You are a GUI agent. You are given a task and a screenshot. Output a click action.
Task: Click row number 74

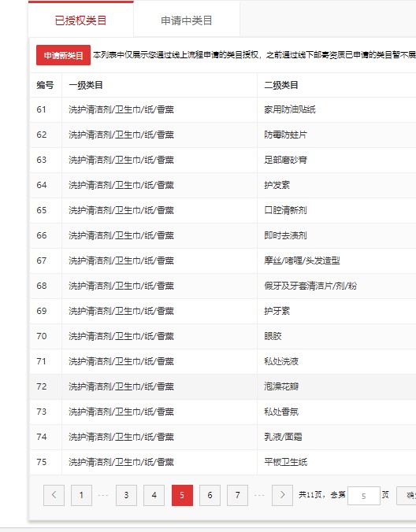42,437
